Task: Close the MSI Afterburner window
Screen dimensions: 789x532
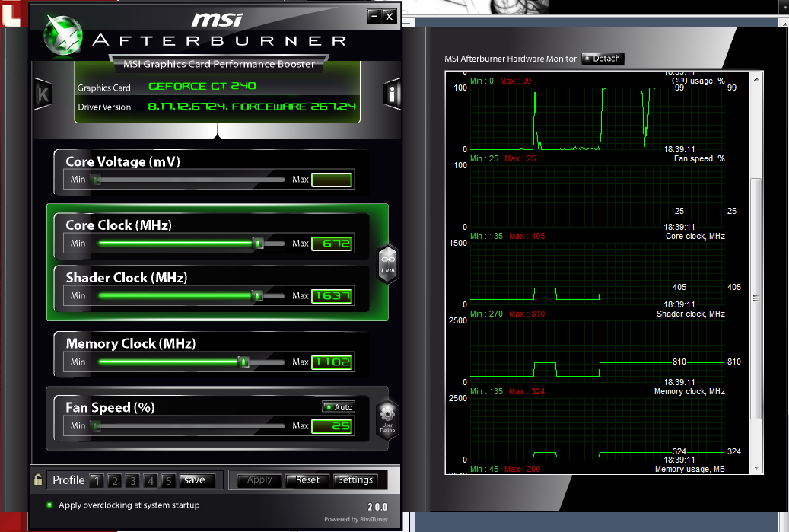Action: coord(389,16)
